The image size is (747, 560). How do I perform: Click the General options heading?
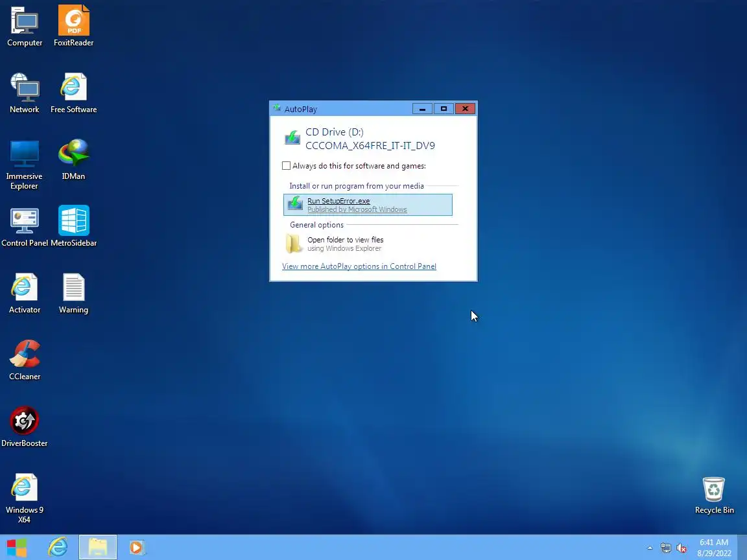click(317, 225)
